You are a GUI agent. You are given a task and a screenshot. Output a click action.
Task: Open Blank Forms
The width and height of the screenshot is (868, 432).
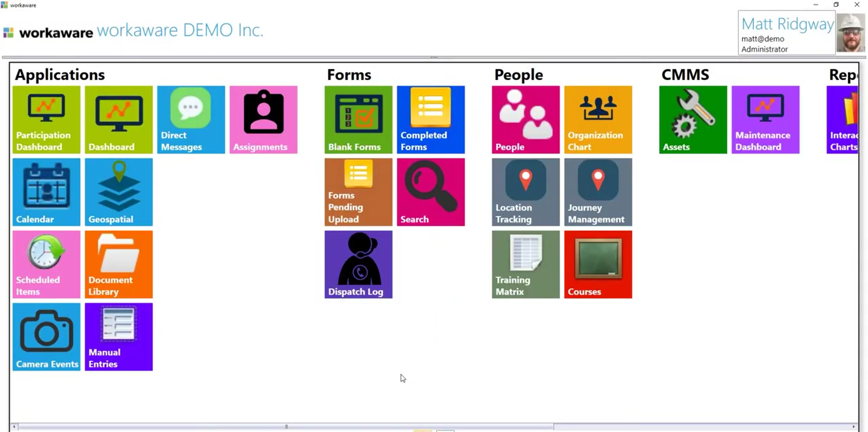point(359,120)
